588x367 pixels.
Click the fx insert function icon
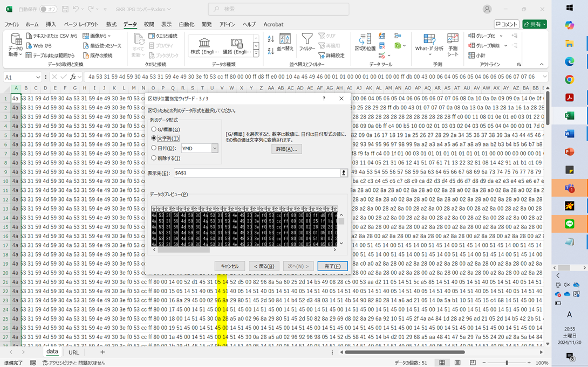[x=73, y=77]
